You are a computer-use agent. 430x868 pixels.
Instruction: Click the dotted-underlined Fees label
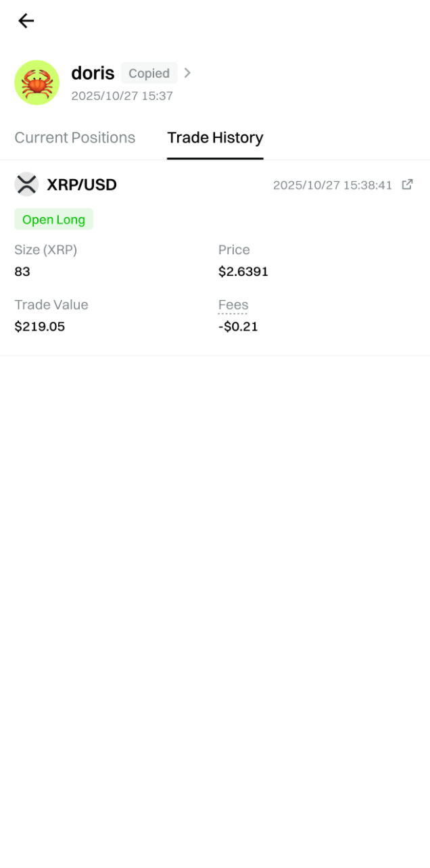[x=233, y=305]
